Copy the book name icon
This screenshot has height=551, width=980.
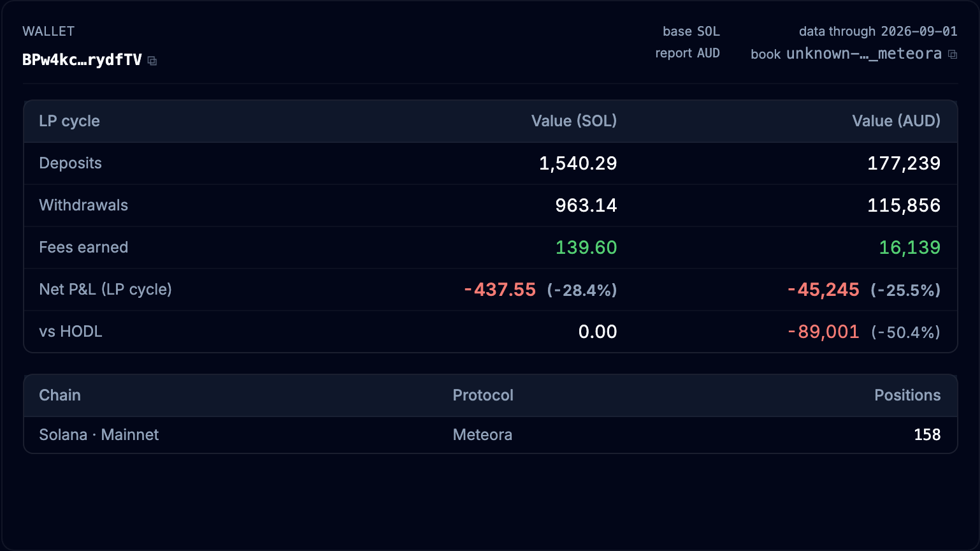click(x=953, y=54)
